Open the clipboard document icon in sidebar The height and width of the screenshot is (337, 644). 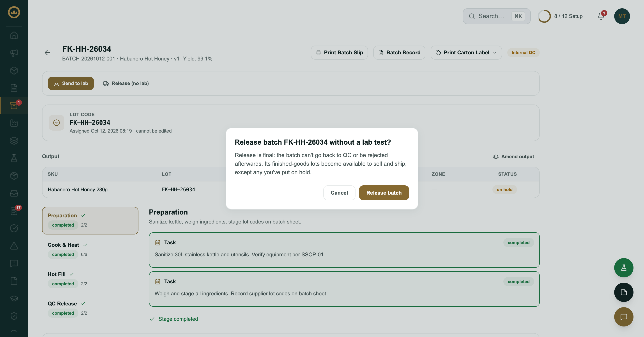(14, 88)
